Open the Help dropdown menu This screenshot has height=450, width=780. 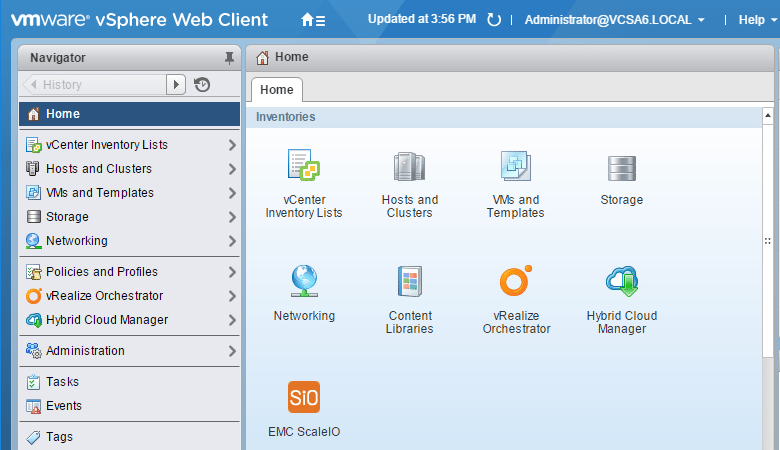tap(757, 20)
